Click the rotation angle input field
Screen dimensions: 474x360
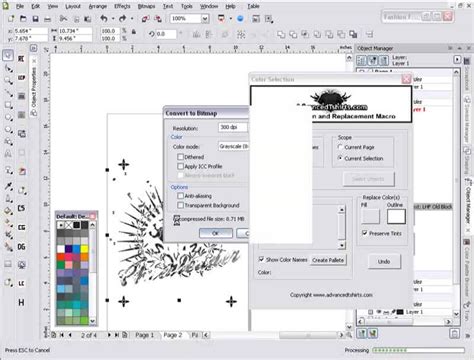pyautogui.click(x=166, y=34)
